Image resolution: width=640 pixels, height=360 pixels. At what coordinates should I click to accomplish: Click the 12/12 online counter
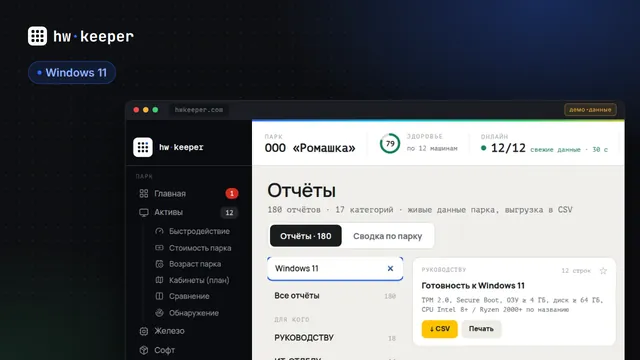pos(508,148)
